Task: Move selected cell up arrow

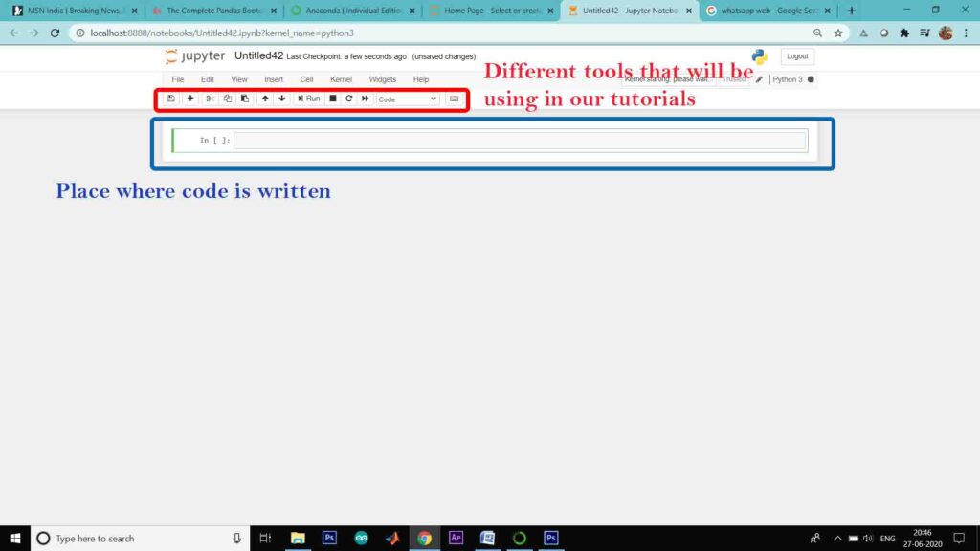Action: pyautogui.click(x=265, y=99)
